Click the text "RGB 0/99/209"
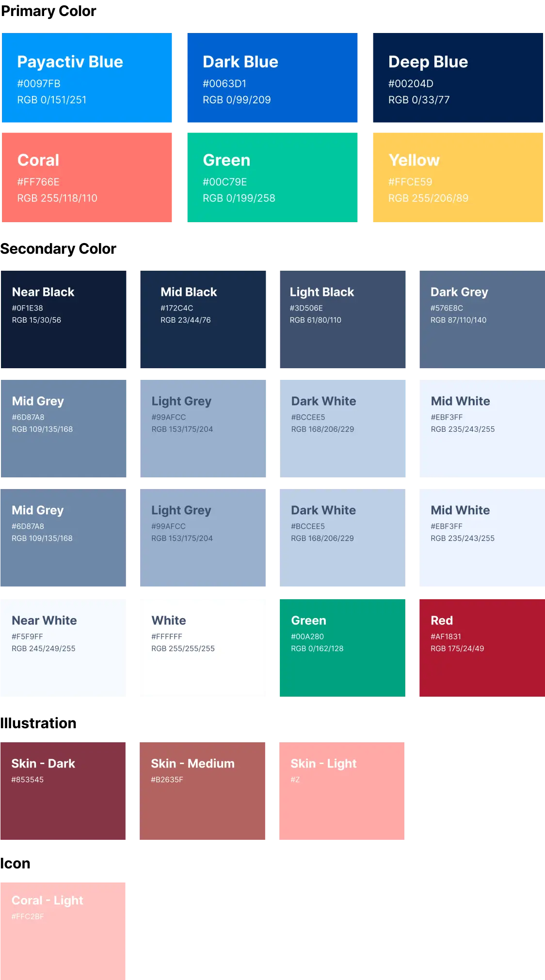 point(237,99)
